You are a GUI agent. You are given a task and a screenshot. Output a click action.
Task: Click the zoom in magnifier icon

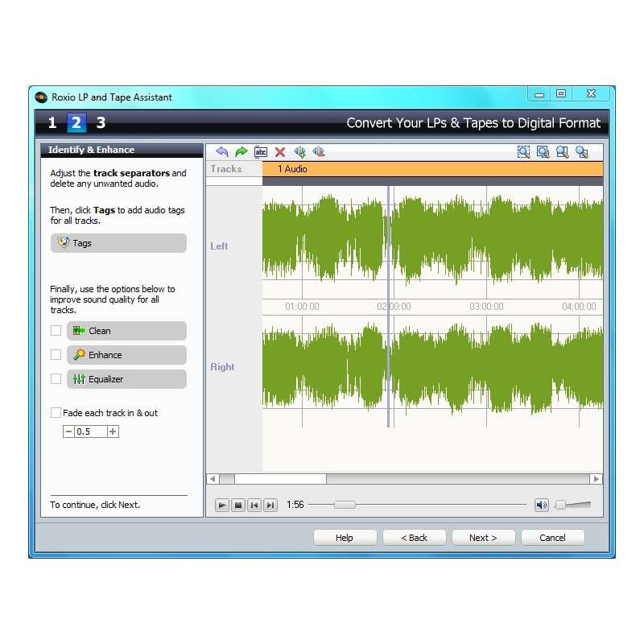[543, 152]
